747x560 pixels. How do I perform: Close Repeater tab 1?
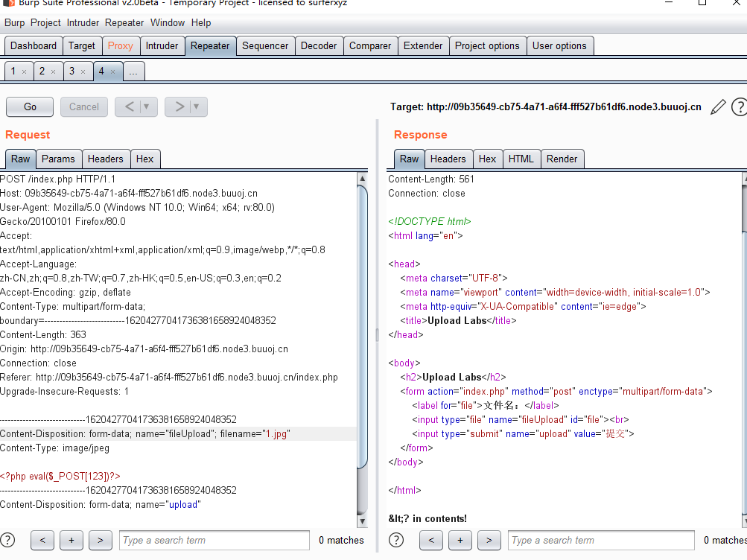tap(25, 72)
